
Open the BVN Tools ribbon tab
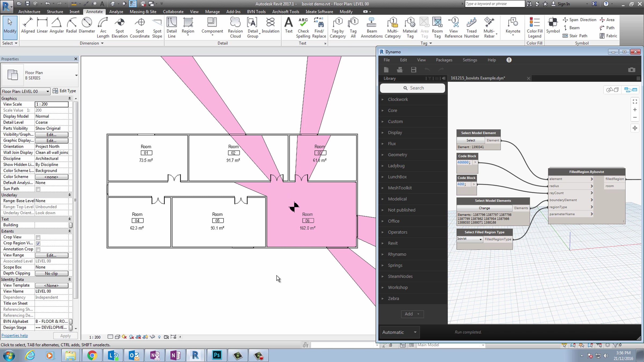tap(256, 12)
